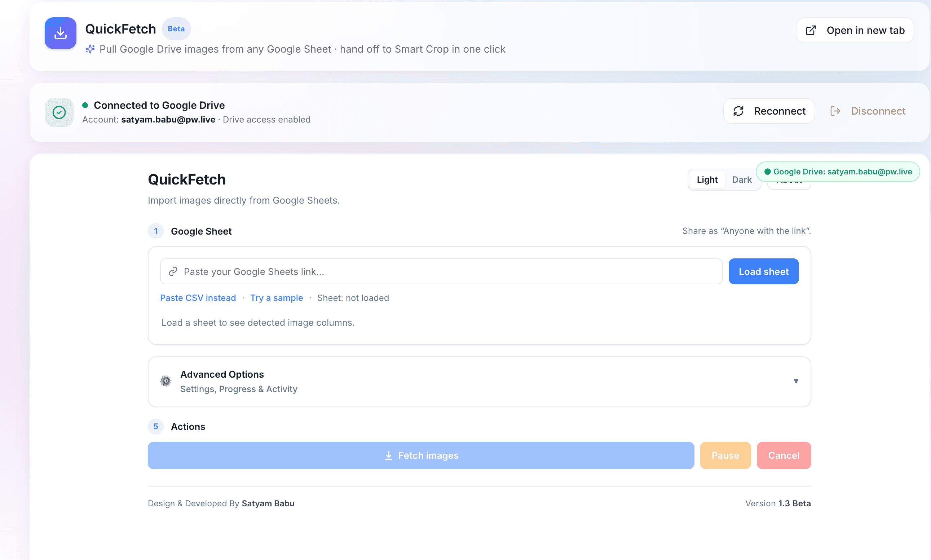Click the Beta badge next to QuickFetch
The width and height of the screenshot is (931, 560).
click(176, 29)
